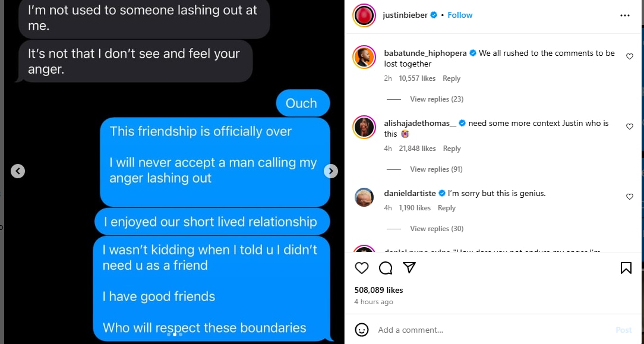Open emoji picker in comment box
Viewport: 644px width, 344px height.
pyautogui.click(x=361, y=330)
